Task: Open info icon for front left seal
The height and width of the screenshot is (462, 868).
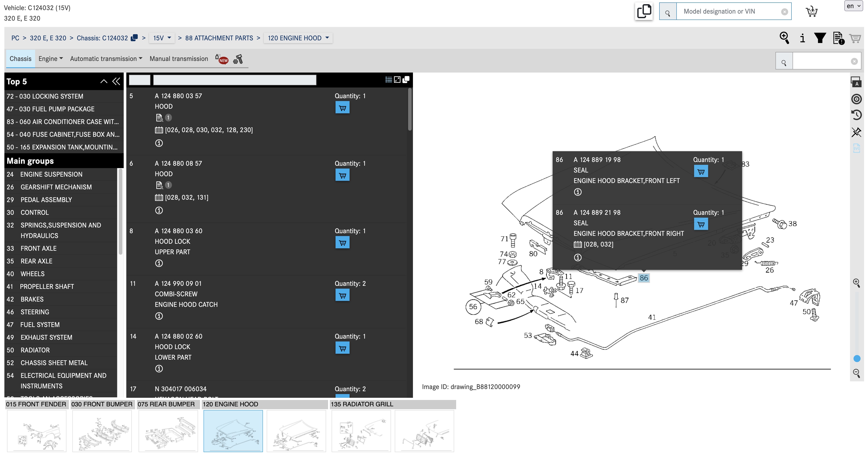Action: click(578, 192)
